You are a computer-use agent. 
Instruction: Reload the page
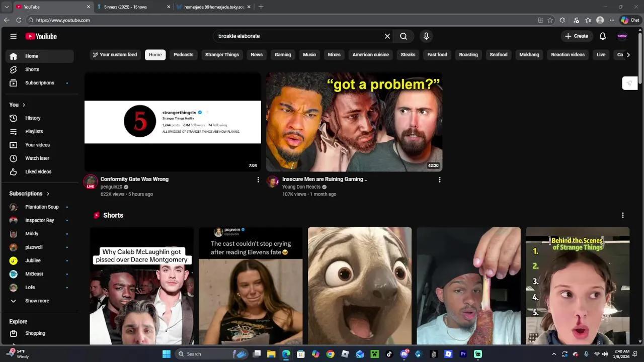point(19,20)
